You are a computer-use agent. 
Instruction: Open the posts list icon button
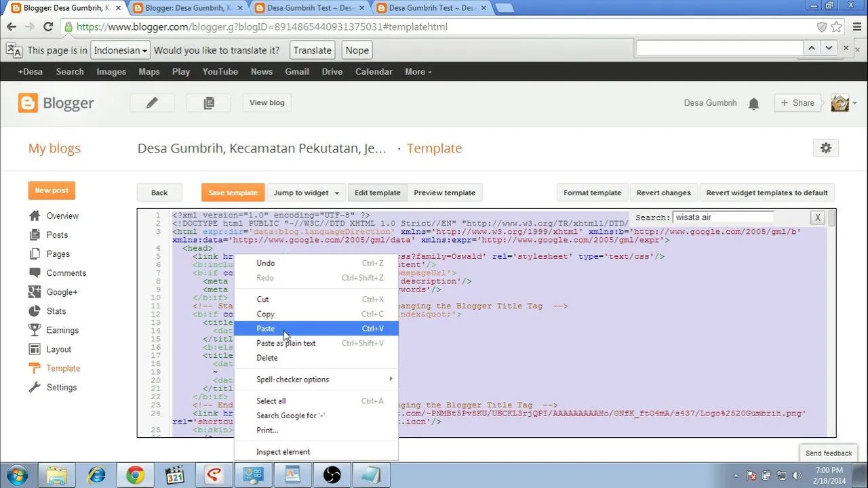(x=209, y=103)
